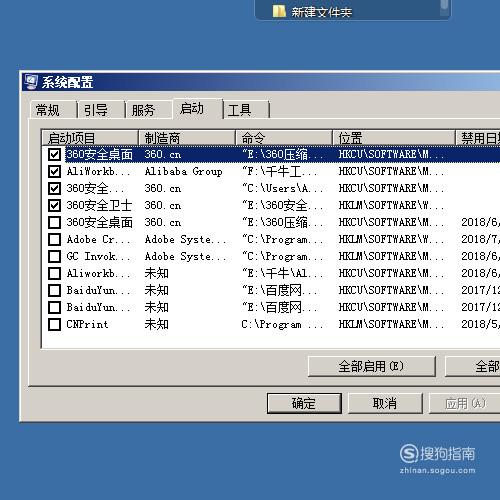
Task: Enable the disabled 360安全桌面 item
Action: click(x=54, y=222)
